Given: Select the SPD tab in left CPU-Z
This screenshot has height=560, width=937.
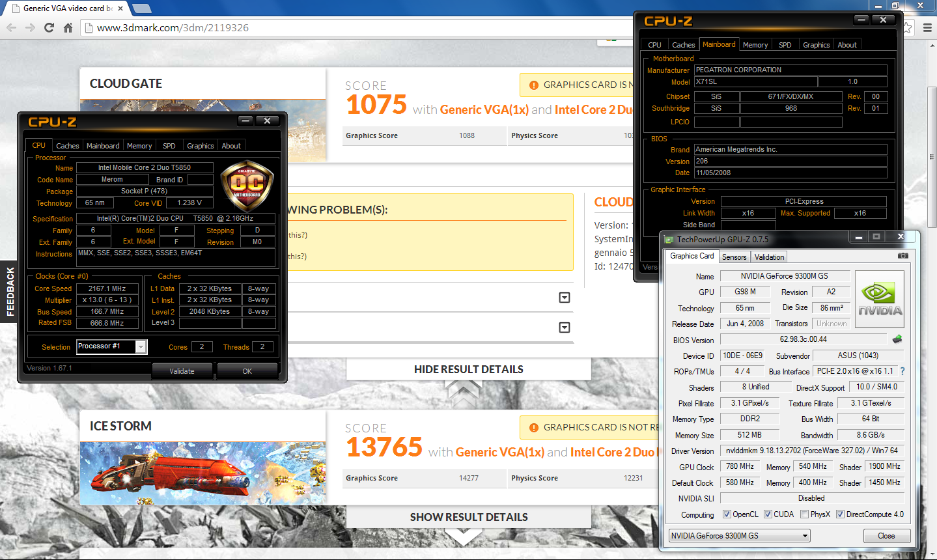Looking at the screenshot, I should [x=169, y=146].
